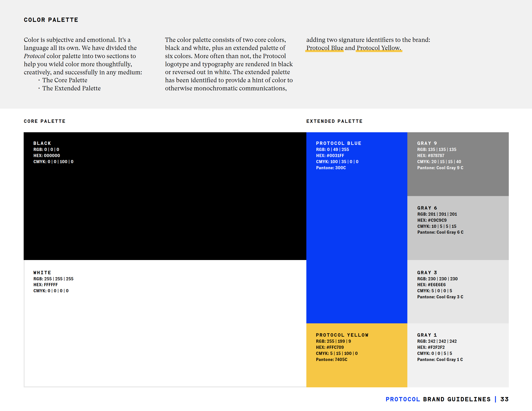The width and height of the screenshot is (532, 411).
Task: Click the White color swatch
Action: [x=165, y=324]
